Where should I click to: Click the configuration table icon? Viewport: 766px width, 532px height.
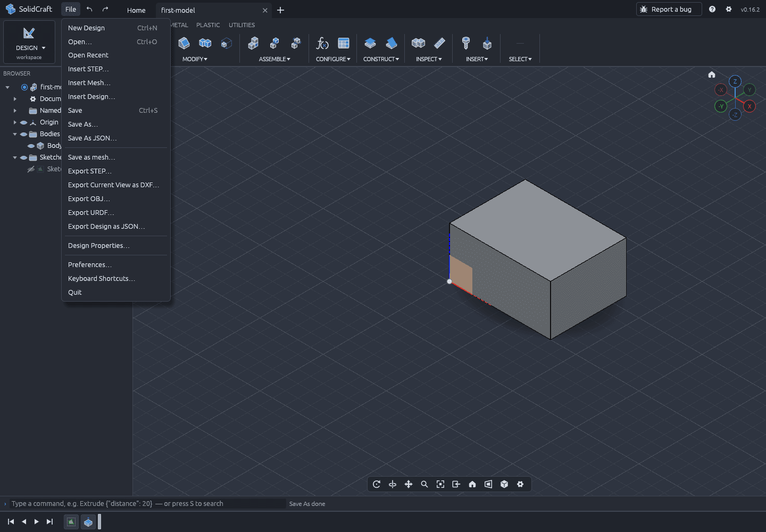click(x=344, y=43)
